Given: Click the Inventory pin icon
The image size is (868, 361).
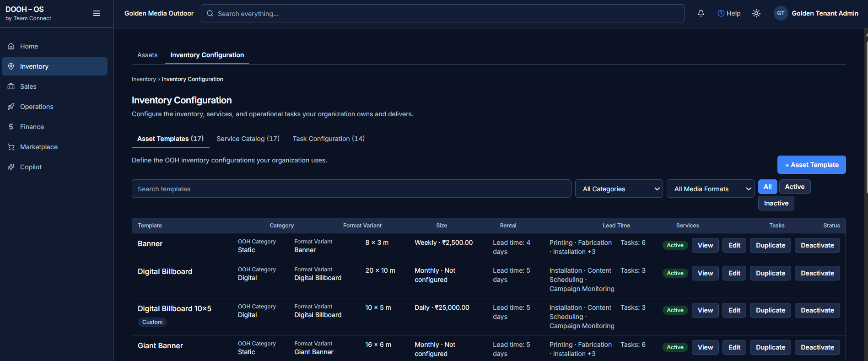Looking at the screenshot, I should (11, 66).
